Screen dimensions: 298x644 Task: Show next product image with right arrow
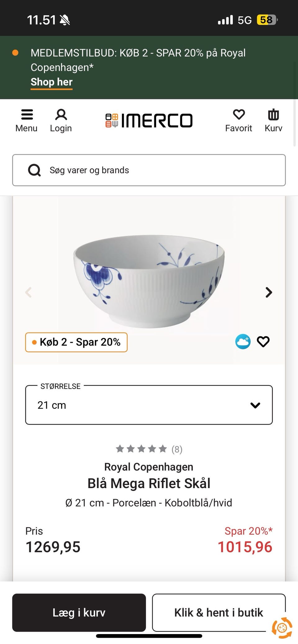click(269, 292)
